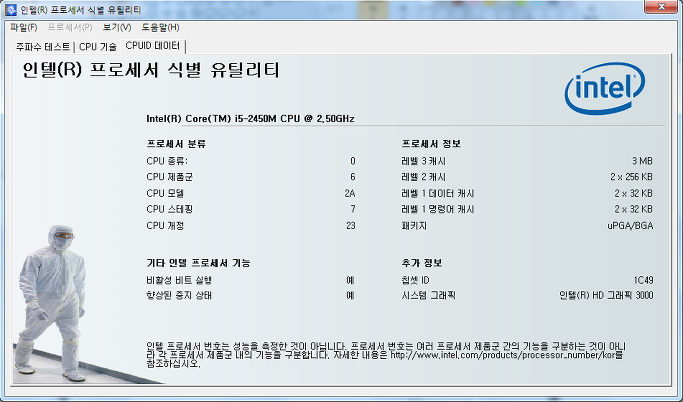Click the CPU 개정 value 23
Image resolution: width=683 pixels, height=402 pixels.
351,226
